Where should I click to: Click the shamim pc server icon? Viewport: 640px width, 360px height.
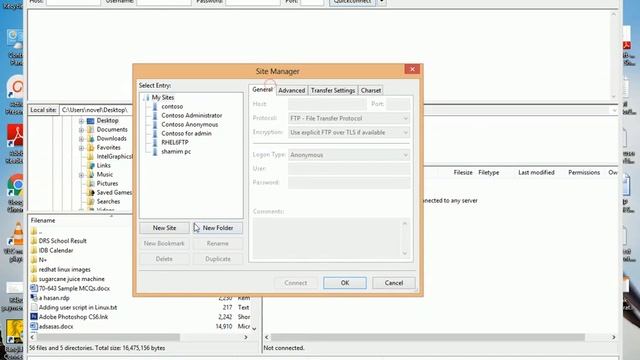155,151
